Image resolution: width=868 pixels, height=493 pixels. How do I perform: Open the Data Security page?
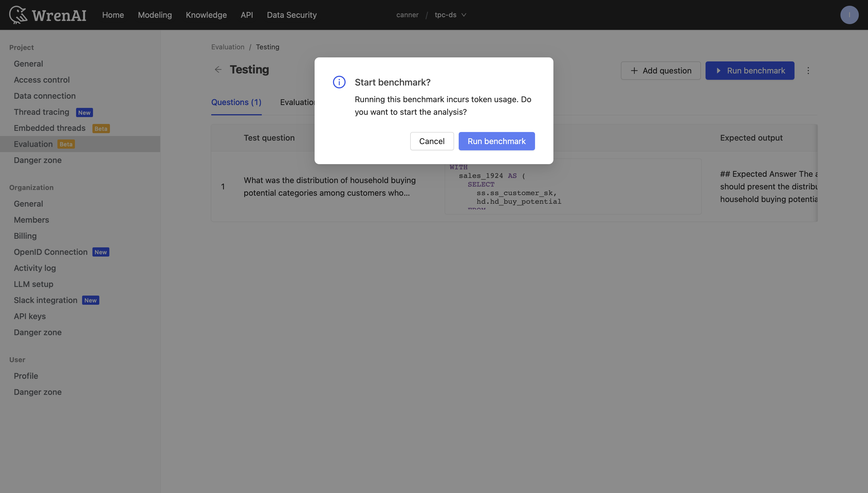coord(292,15)
